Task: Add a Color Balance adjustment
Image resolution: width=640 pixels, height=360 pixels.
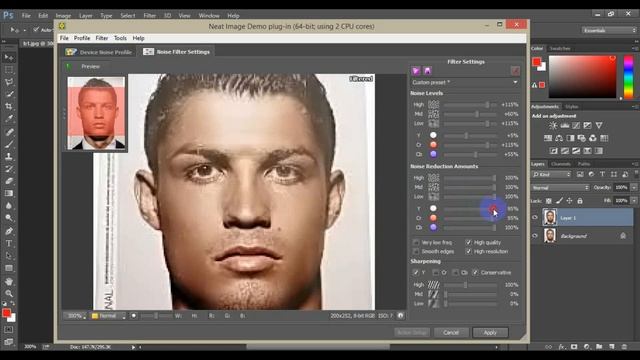Action: 559,138
